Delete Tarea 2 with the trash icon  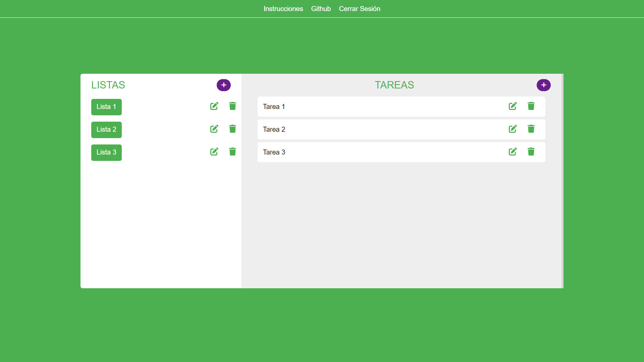[x=531, y=129]
